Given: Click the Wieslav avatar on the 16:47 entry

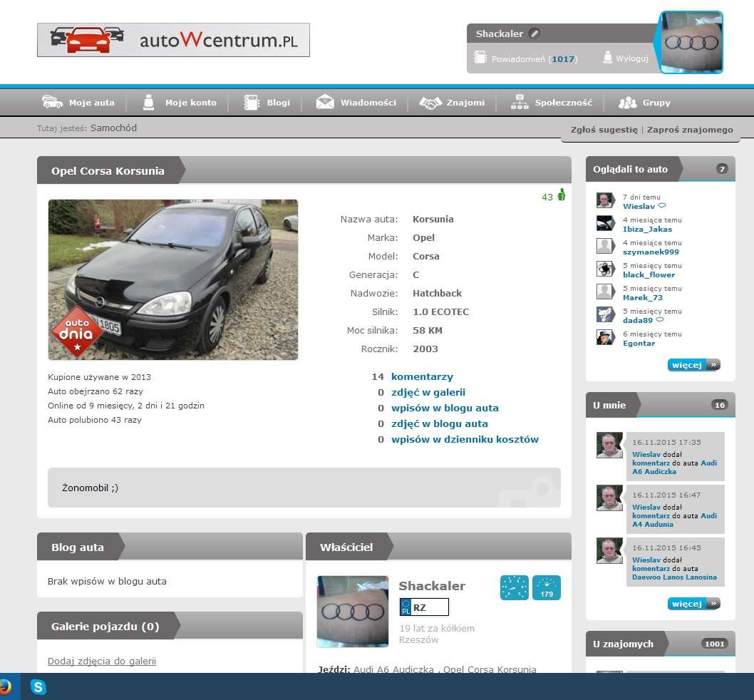Looking at the screenshot, I should click(x=609, y=498).
